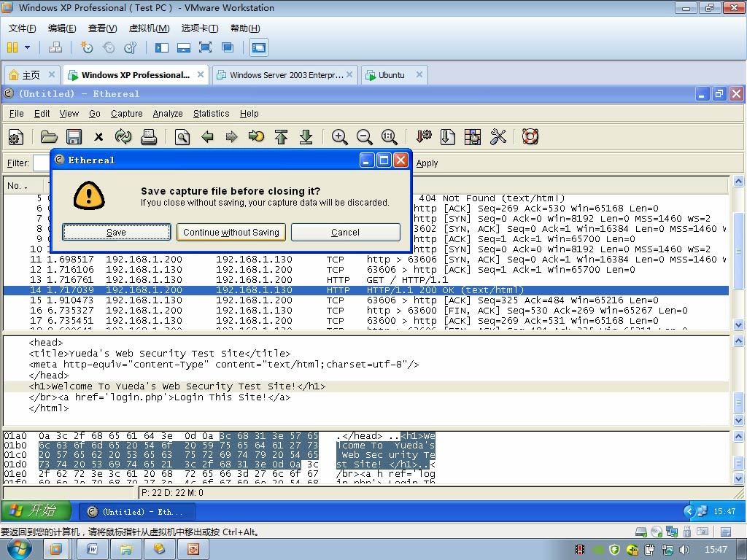
Task: Close the Ubuntu tab
Action: coord(419,74)
